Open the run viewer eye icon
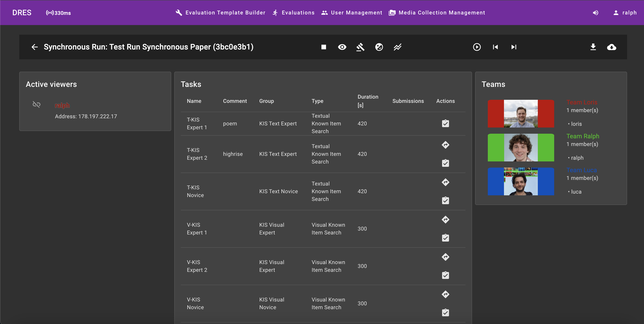644x324 pixels. (342, 47)
